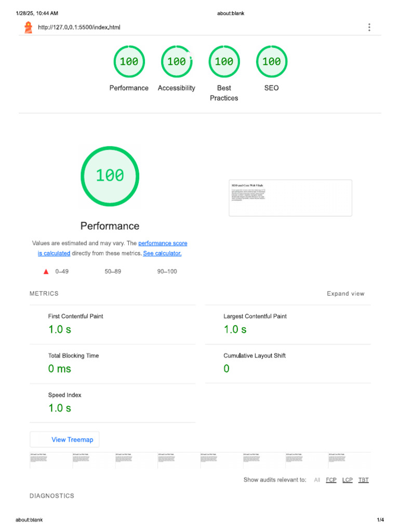This screenshot has height=532, width=399.
Task: Click the Largest Contentful Paint metric
Action: tap(288, 325)
